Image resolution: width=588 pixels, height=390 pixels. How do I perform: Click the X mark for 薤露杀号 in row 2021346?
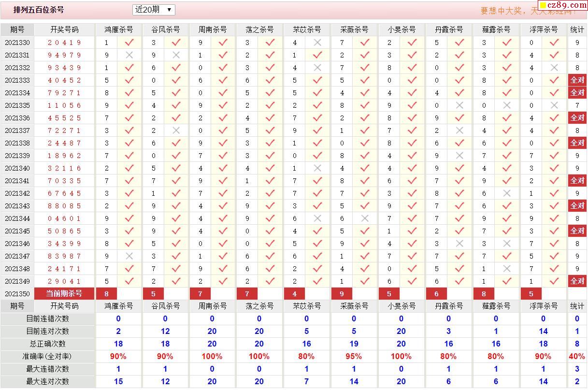pos(507,244)
